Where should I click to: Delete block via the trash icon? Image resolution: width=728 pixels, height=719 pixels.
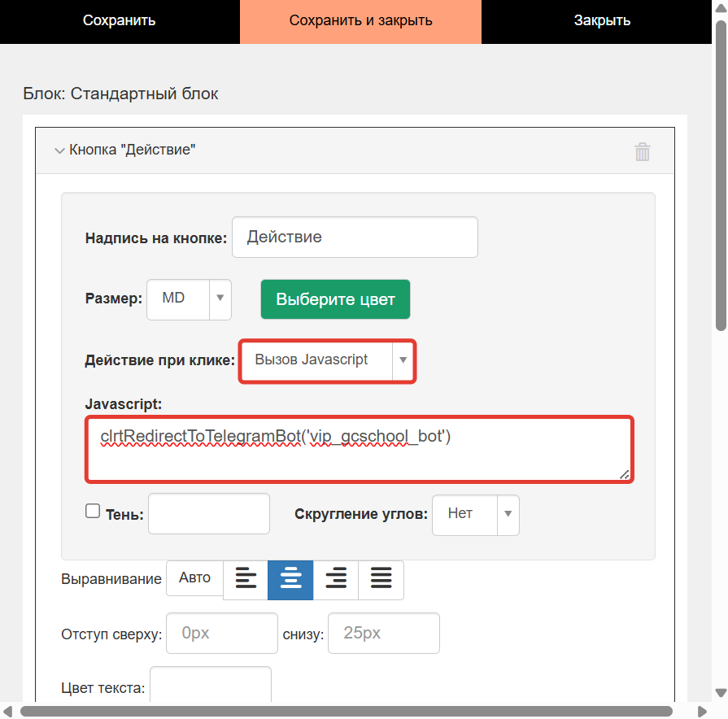[x=642, y=151]
